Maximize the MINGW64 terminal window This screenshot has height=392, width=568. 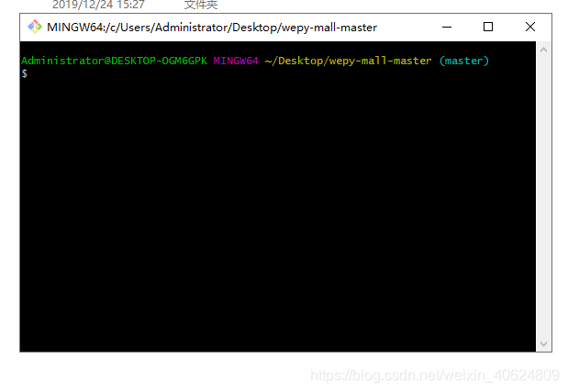pyautogui.click(x=488, y=27)
